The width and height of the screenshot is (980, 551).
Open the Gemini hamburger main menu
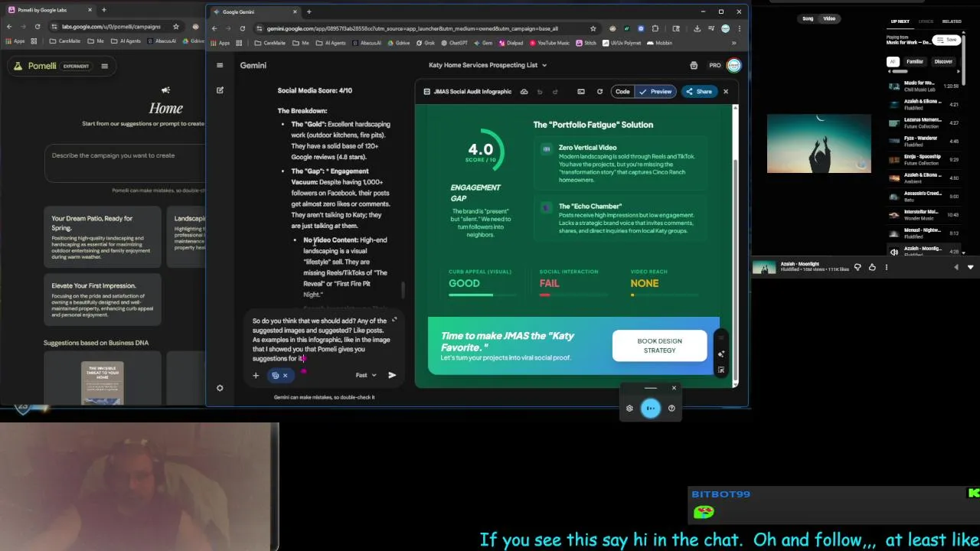point(220,65)
